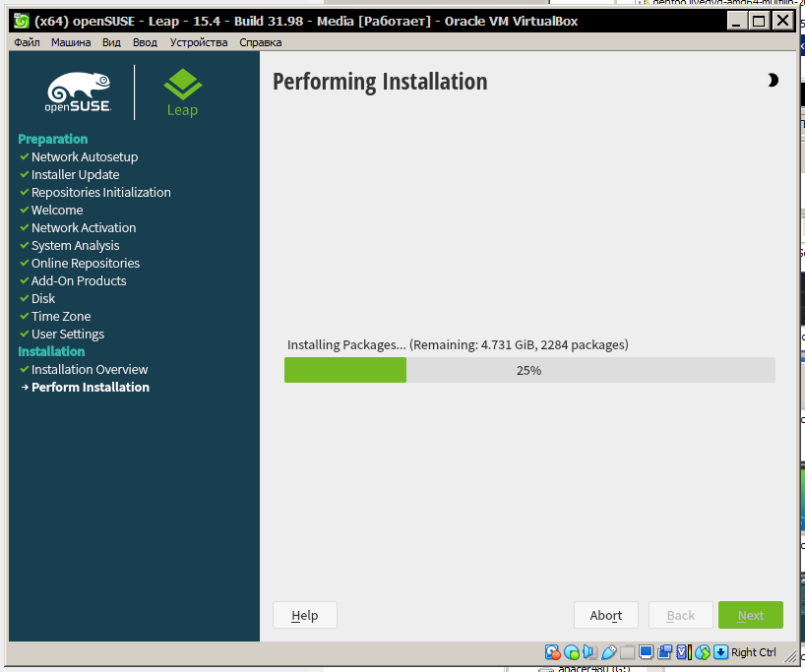Click the display status icon
This screenshot has width=805, height=672.
pos(646,652)
